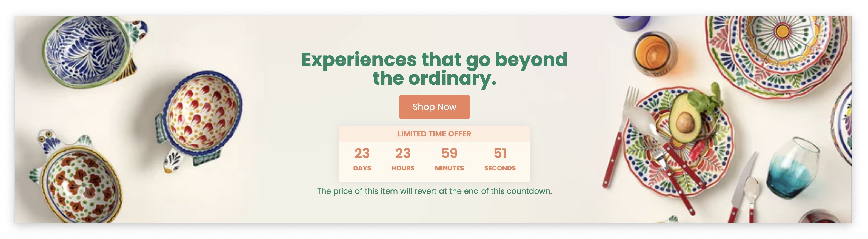
Task: Click the avocado half on the plate
Action: pos(685,118)
